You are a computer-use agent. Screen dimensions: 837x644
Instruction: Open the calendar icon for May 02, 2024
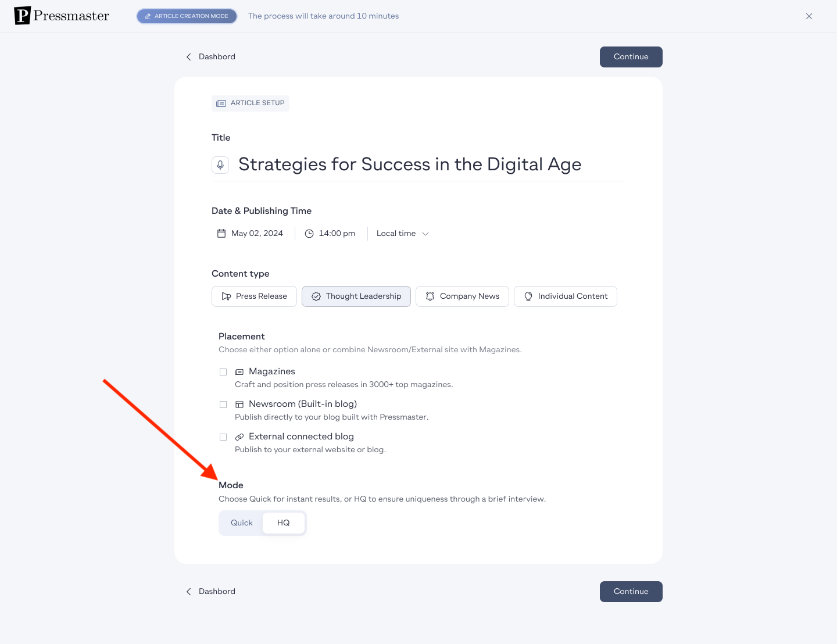click(x=221, y=234)
